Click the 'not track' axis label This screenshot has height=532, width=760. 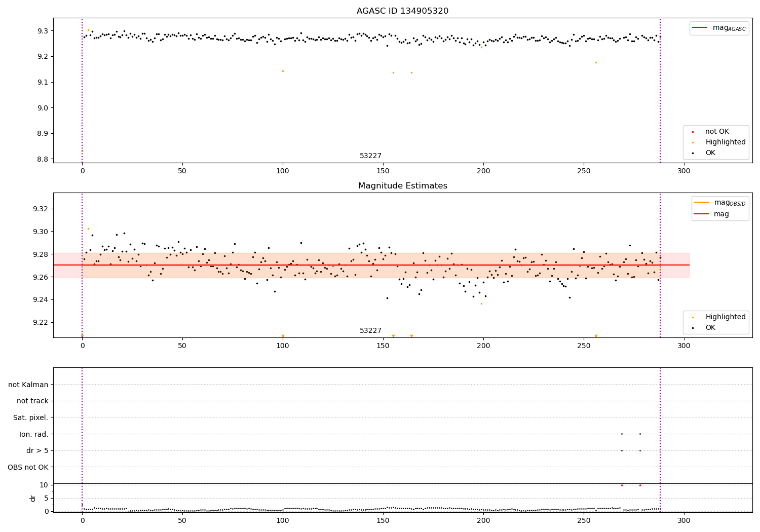click(32, 401)
